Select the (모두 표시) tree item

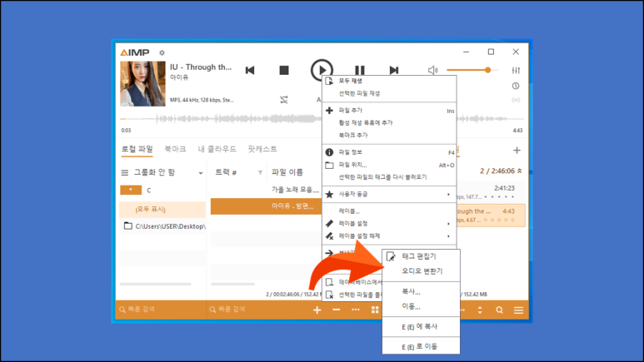(162, 210)
